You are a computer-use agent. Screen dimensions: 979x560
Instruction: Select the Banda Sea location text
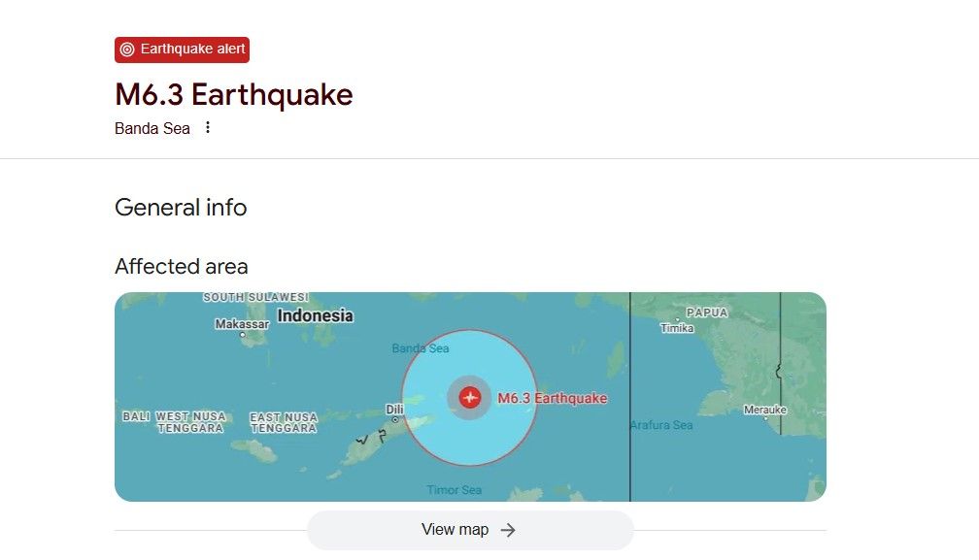pyautogui.click(x=152, y=128)
